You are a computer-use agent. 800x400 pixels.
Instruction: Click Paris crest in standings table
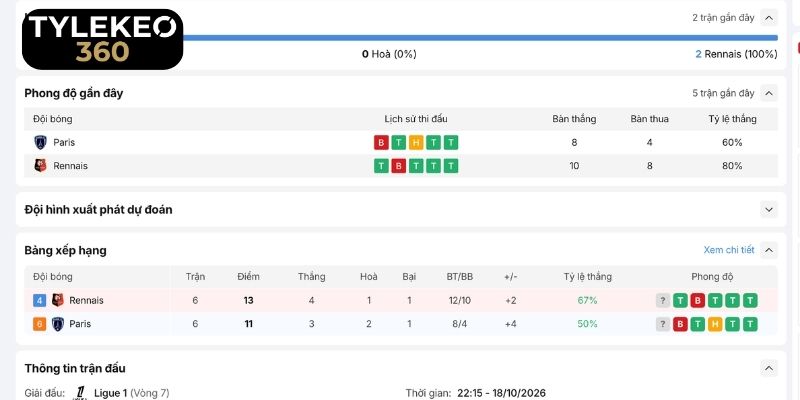(58, 323)
